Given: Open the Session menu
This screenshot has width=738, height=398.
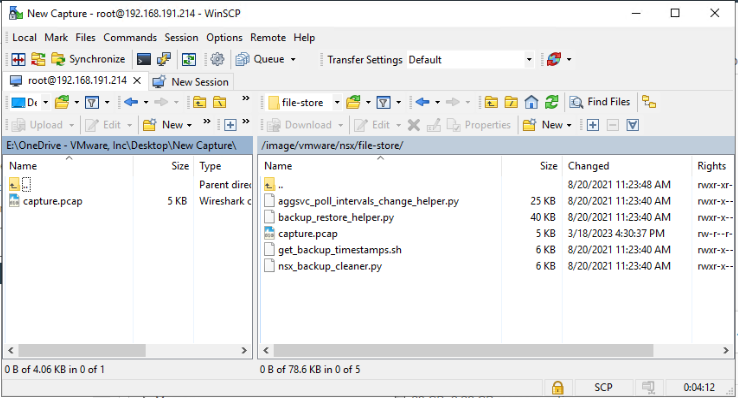Looking at the screenshot, I should pos(181,38).
